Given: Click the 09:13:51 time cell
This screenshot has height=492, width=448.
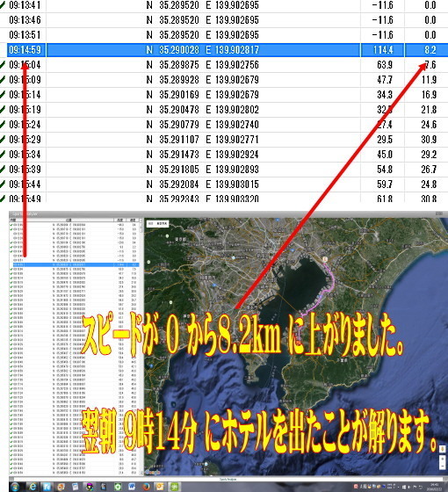Looking at the screenshot, I should click(x=25, y=34).
